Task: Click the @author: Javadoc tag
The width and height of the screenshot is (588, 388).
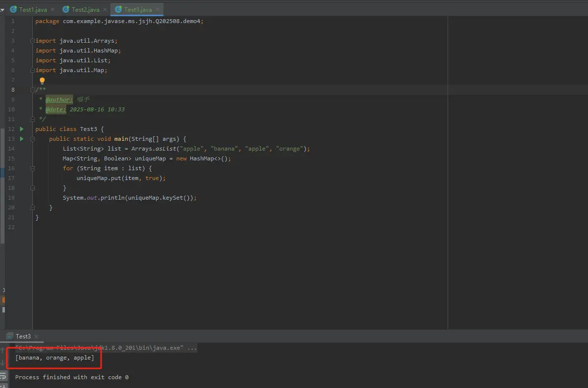Action: [59, 100]
